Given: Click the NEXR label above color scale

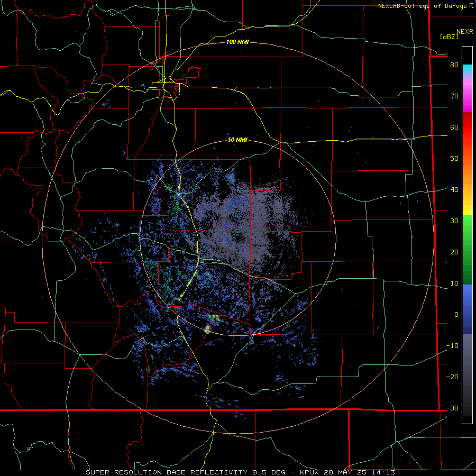Looking at the screenshot, I should [x=464, y=32].
